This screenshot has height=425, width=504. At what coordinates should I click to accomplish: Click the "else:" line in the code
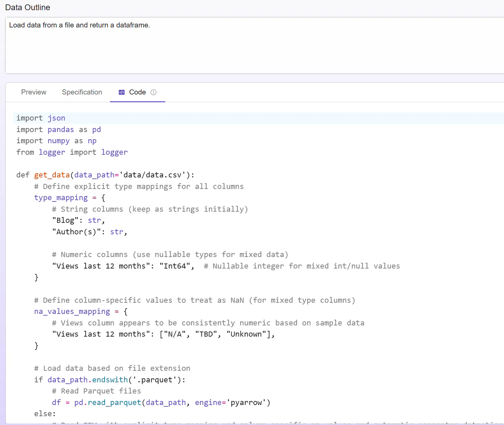pos(45,414)
